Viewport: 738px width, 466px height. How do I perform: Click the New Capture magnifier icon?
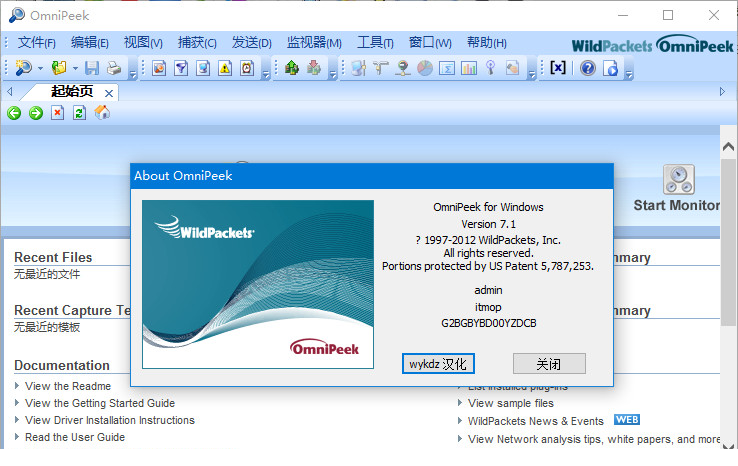click(x=23, y=68)
